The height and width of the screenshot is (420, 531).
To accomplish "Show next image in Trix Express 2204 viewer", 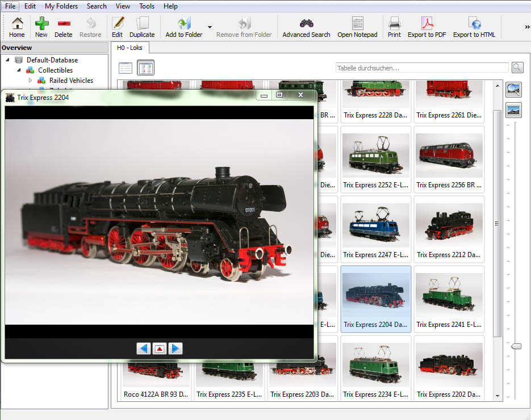I will pos(175,348).
